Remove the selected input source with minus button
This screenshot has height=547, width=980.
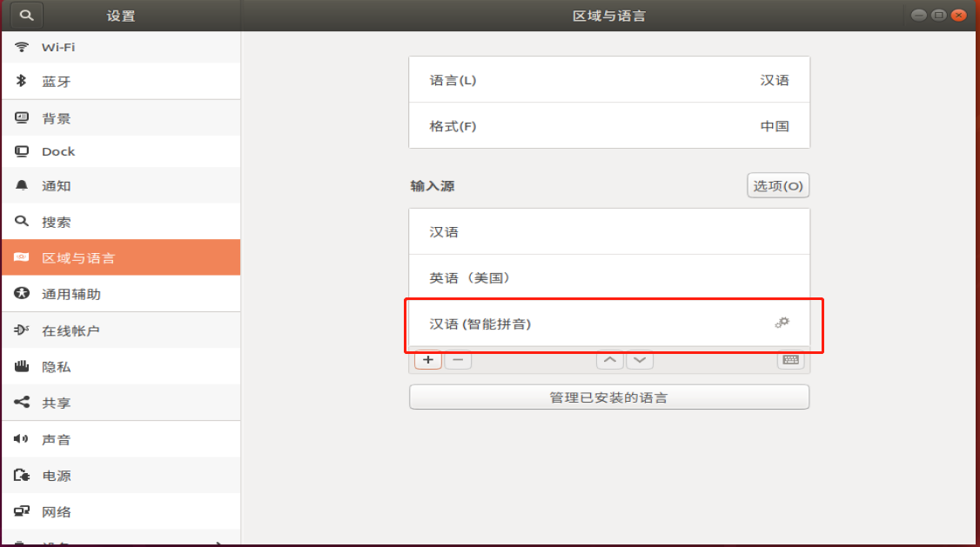pos(458,360)
